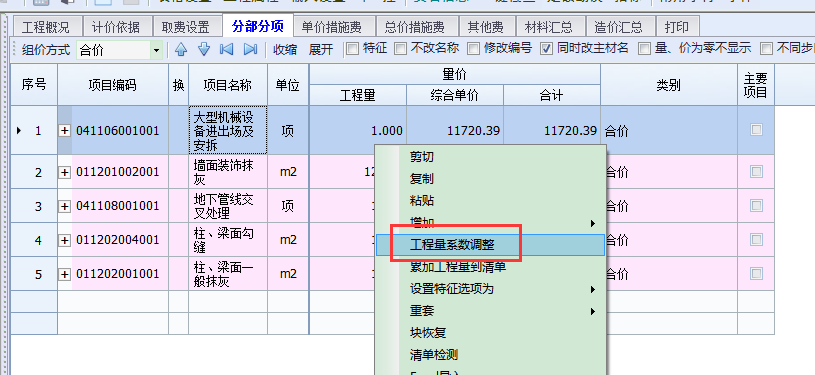The height and width of the screenshot is (375, 815).
Task: Click the 项目编码 column header
Action: (x=112, y=85)
